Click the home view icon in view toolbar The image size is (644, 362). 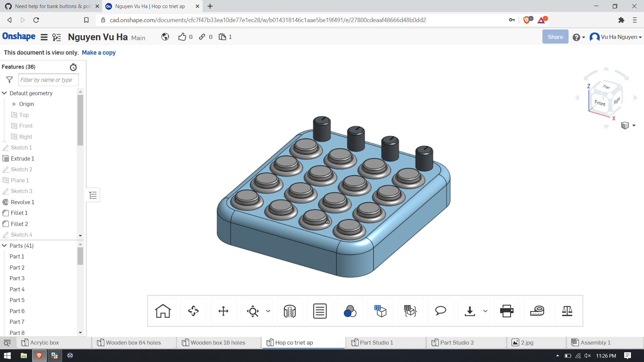(163, 311)
